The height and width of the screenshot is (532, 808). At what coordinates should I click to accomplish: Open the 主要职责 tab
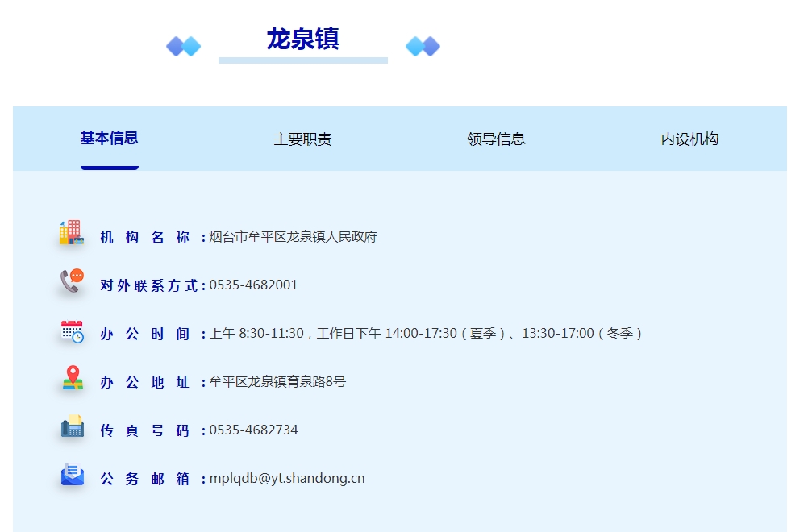tap(302, 139)
